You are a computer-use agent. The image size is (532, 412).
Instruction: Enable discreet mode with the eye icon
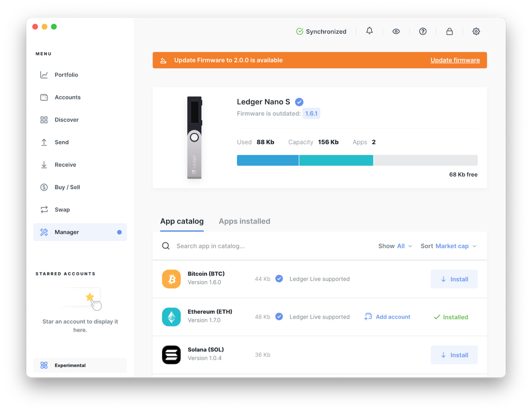pos(396,31)
